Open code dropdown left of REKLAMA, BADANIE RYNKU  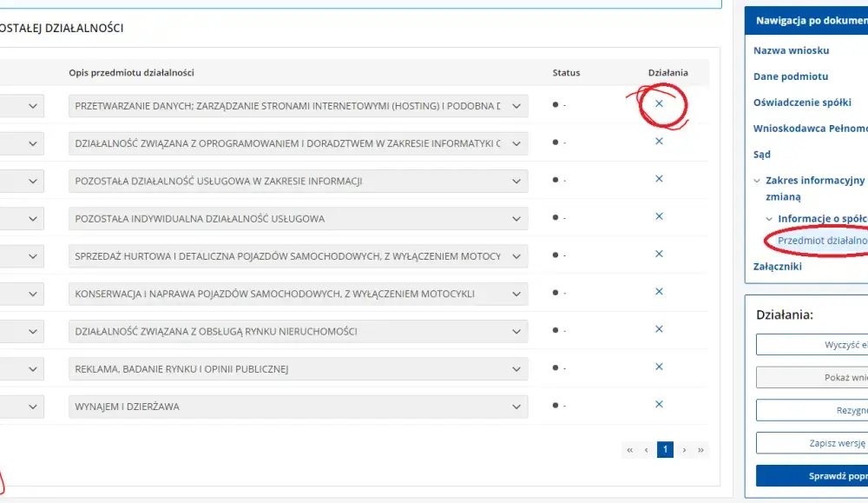(23, 369)
